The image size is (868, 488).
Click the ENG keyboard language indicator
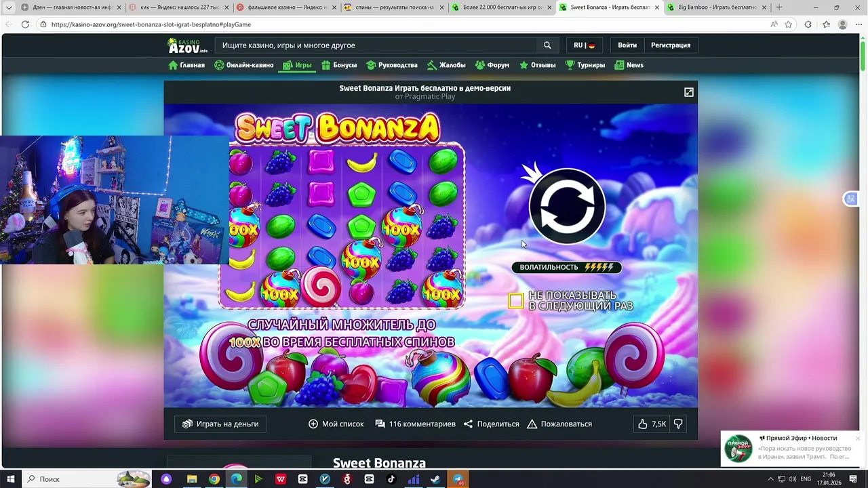point(806,479)
